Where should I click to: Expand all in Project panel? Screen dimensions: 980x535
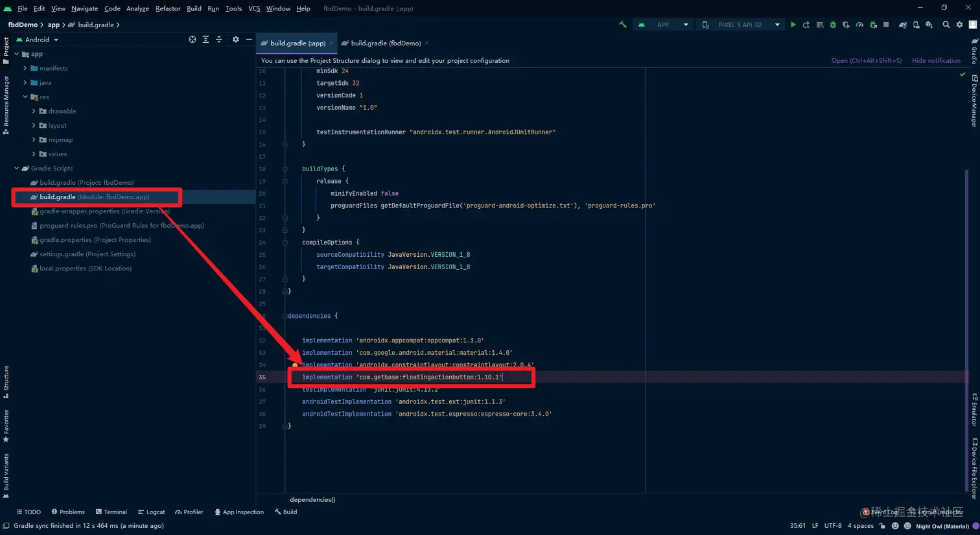(205, 40)
